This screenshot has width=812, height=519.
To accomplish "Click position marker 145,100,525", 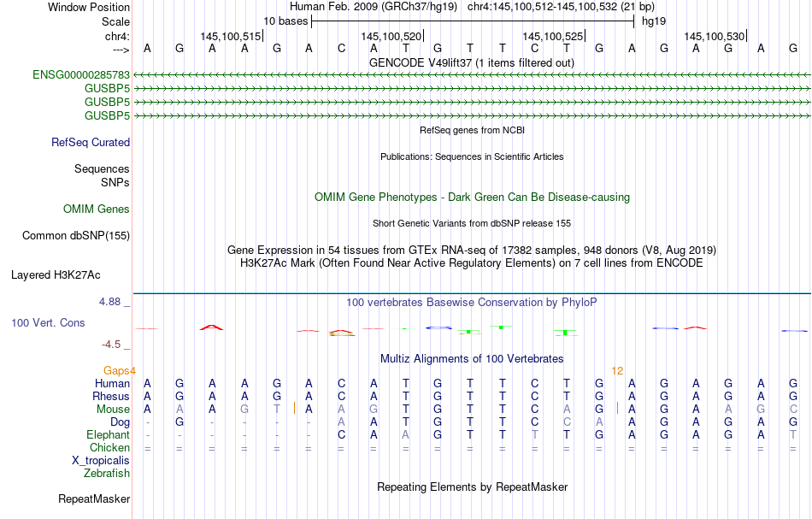I will coord(552,36).
